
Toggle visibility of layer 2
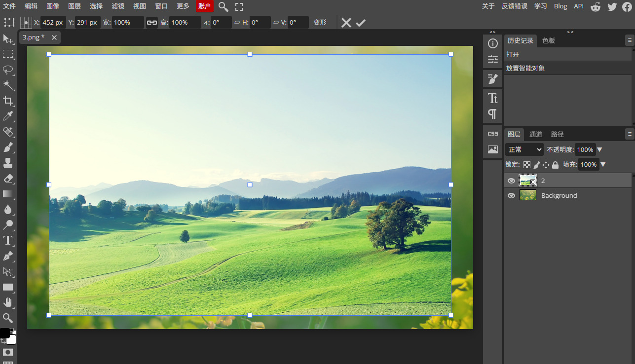point(511,181)
